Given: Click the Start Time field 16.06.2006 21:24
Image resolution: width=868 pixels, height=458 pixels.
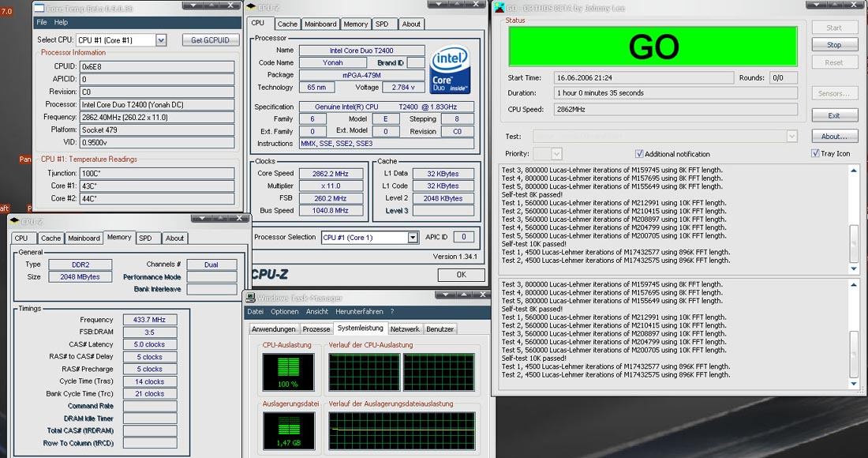Looking at the screenshot, I should coord(644,78).
